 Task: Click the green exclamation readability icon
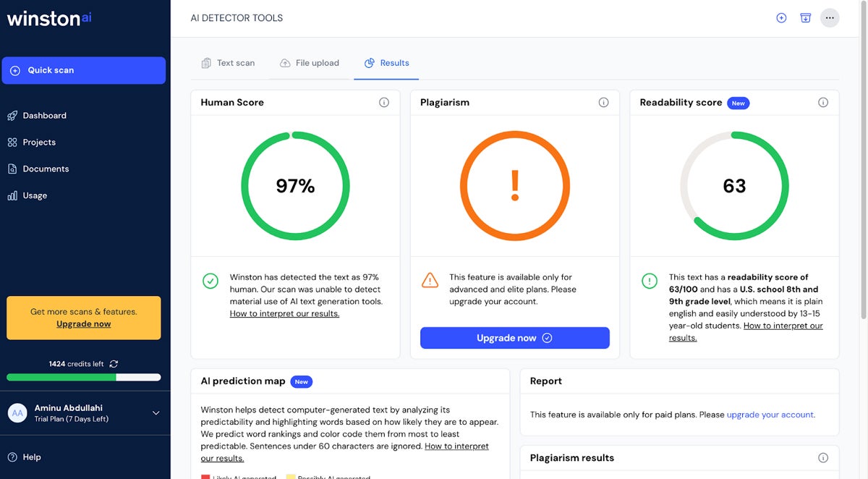click(x=650, y=281)
